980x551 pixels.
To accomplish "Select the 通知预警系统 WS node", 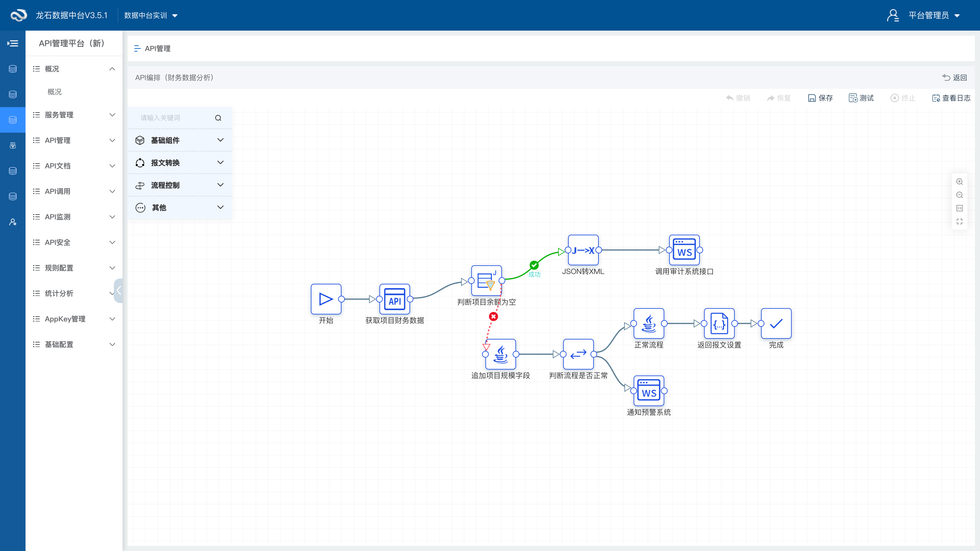I will point(649,391).
